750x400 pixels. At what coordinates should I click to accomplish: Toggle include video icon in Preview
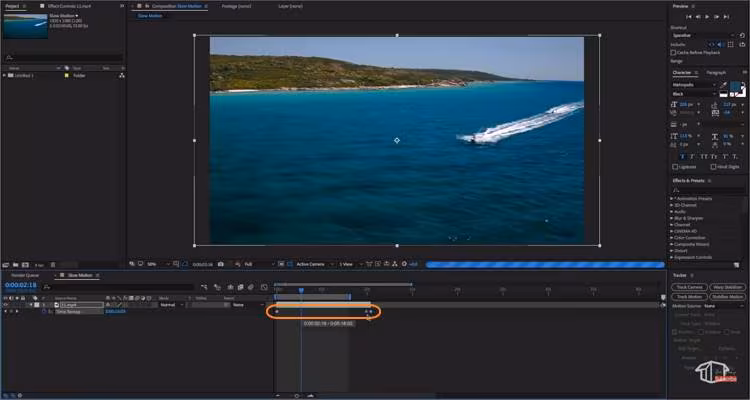pos(713,44)
